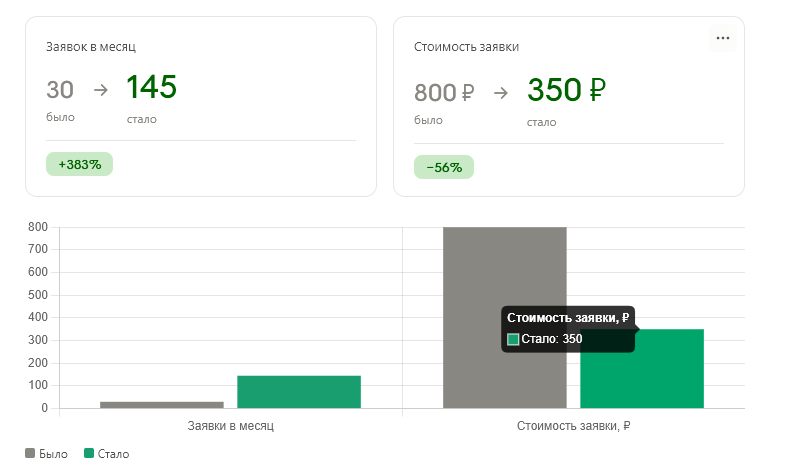Screen dimensions: 785x469
Task: Click the 145 стало value
Action: pyautogui.click(x=151, y=87)
